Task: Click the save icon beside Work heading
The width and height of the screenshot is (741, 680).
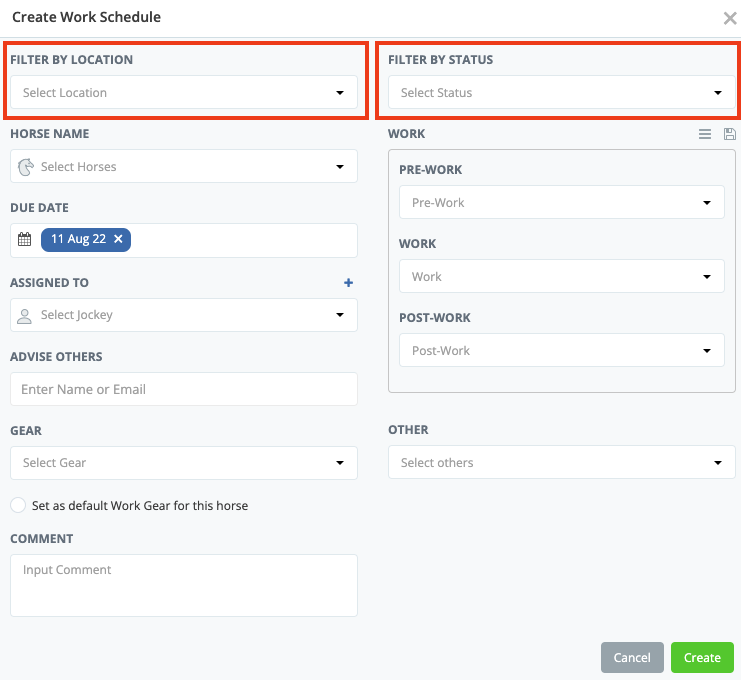Action: tap(729, 134)
